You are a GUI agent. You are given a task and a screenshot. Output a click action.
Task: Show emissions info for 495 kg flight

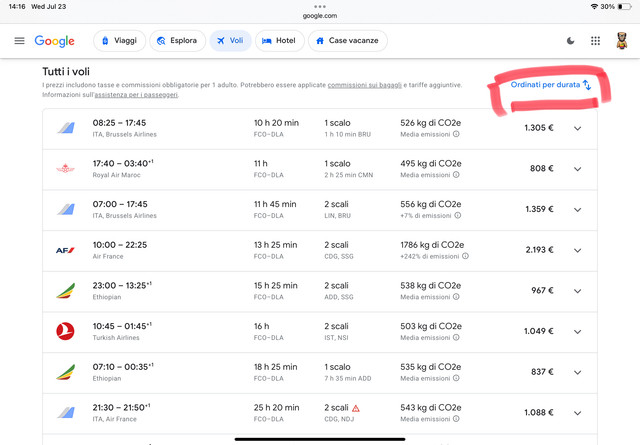pos(456,175)
